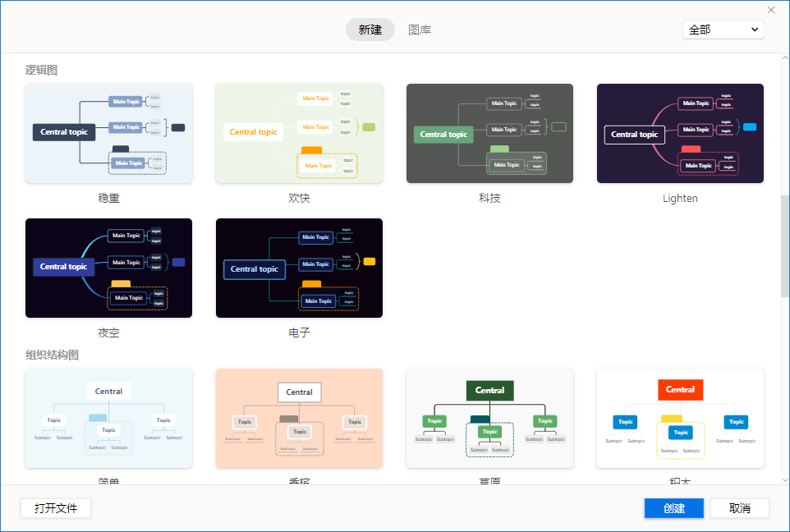Select the 稳重 logic chart template
The image size is (790, 532).
tap(109, 134)
